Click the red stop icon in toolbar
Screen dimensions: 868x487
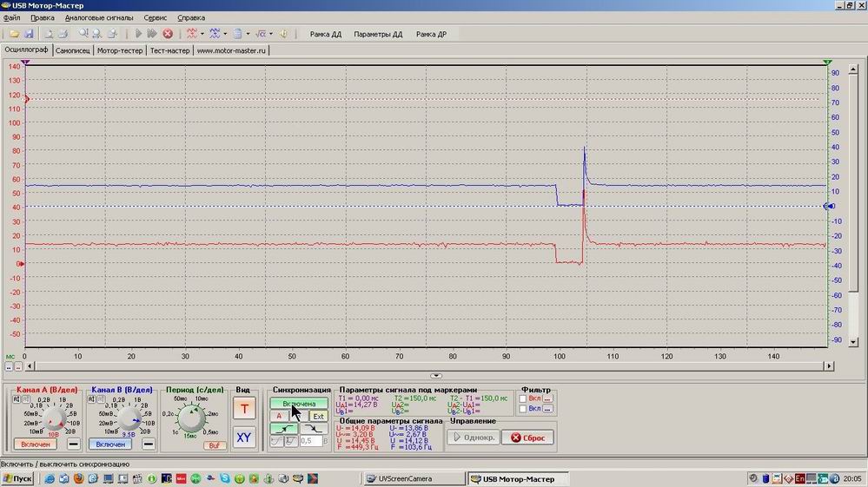click(168, 34)
